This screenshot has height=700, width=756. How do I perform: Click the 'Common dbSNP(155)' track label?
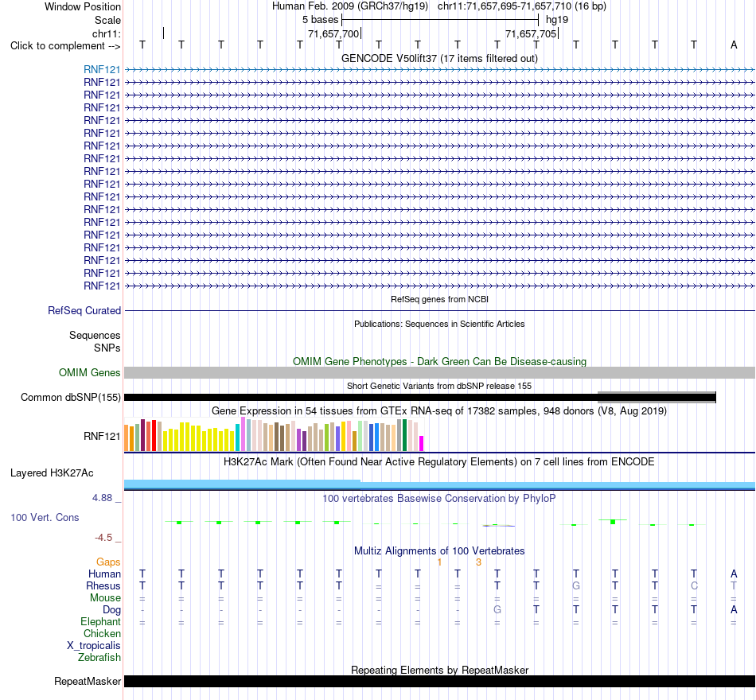pyautogui.click(x=70, y=397)
